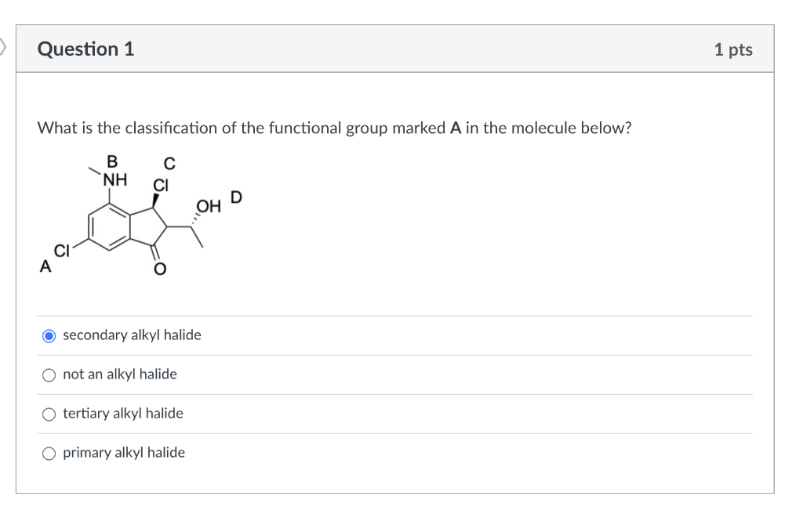Click the answer text "secondary alkyl halide"
This screenshot has height=532, width=803.
click(132, 335)
